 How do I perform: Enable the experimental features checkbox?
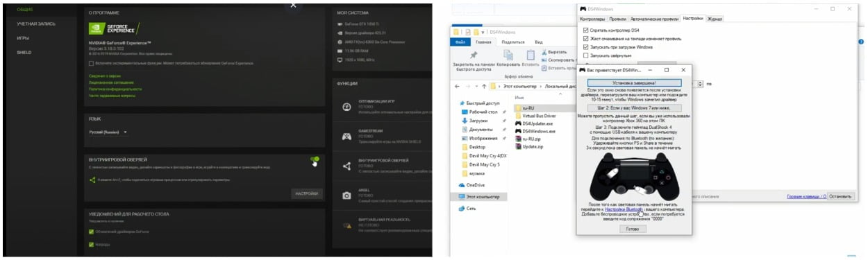[92, 63]
